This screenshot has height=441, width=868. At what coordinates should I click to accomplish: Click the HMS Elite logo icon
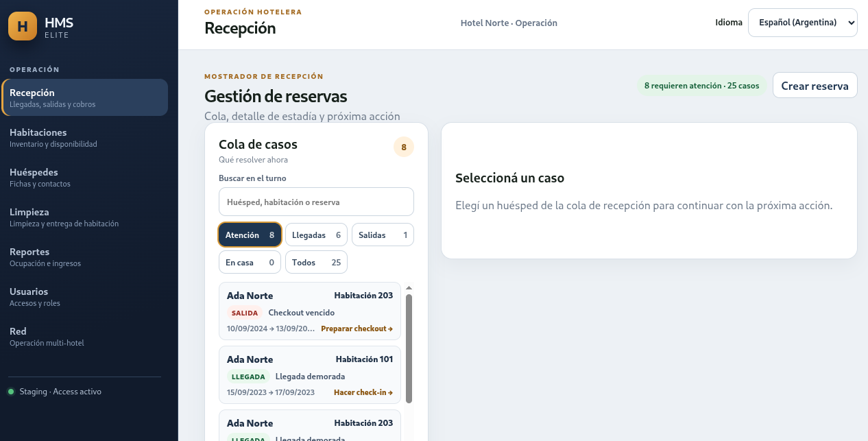[x=23, y=27]
